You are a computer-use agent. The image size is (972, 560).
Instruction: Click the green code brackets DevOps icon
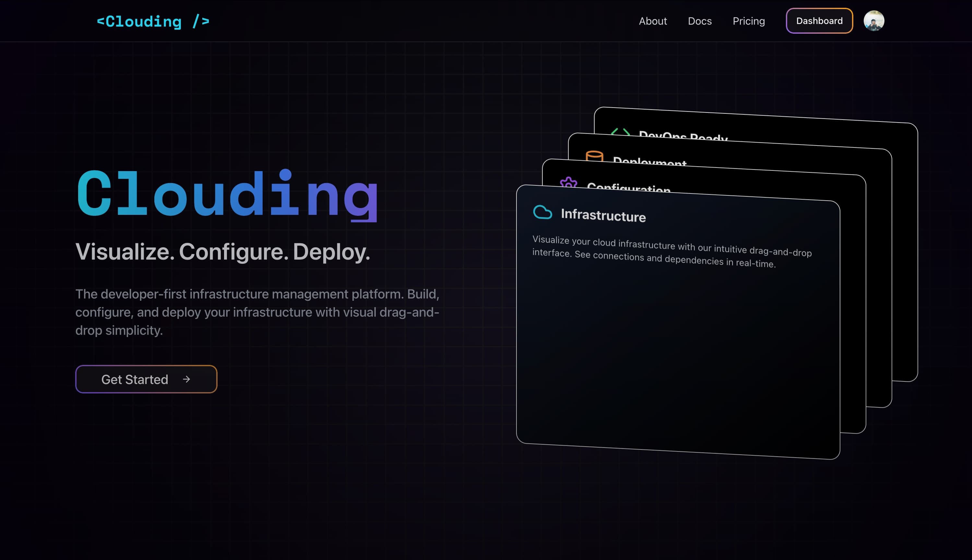620,132
